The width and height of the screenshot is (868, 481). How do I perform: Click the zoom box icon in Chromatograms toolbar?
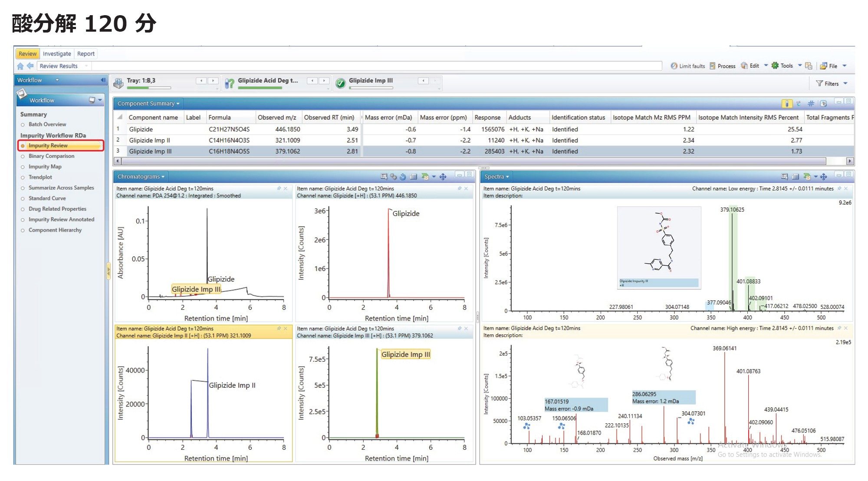384,177
